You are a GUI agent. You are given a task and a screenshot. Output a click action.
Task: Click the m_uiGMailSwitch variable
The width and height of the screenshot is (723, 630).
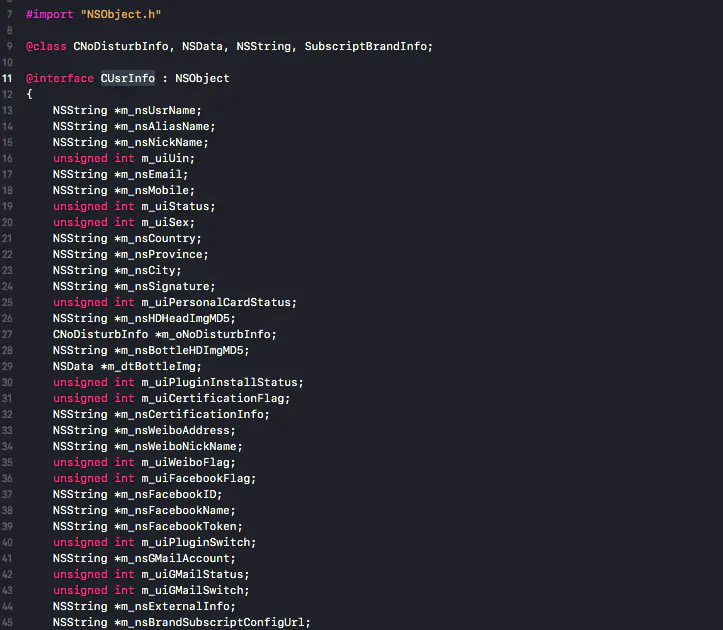pos(193,590)
